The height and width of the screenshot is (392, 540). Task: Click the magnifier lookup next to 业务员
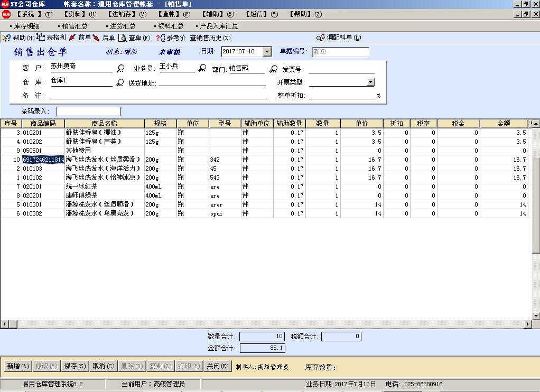pos(202,68)
